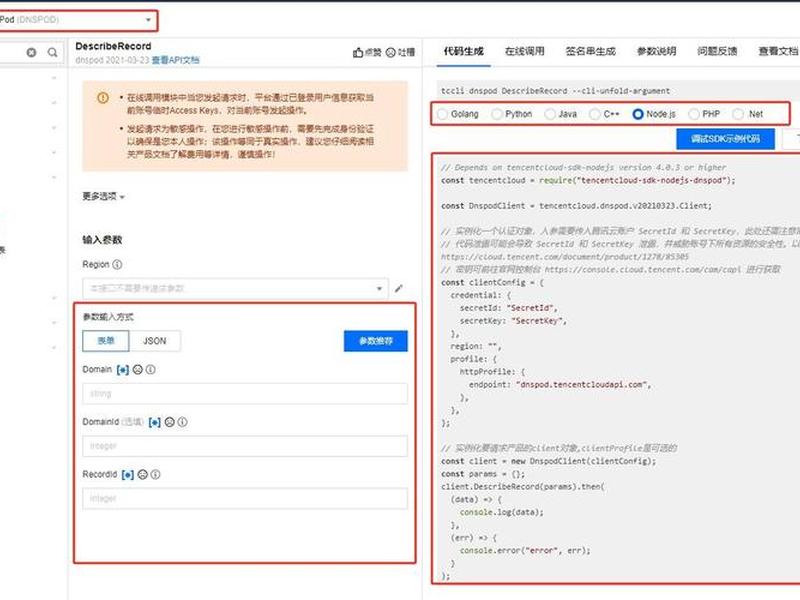
Task: Click the pencil edit icon beside Region
Action: coord(398,288)
